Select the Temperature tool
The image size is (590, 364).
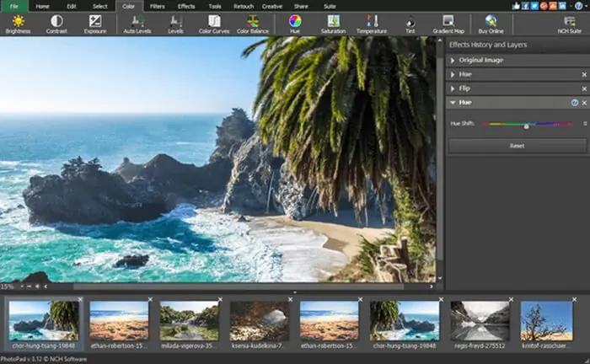tap(372, 20)
